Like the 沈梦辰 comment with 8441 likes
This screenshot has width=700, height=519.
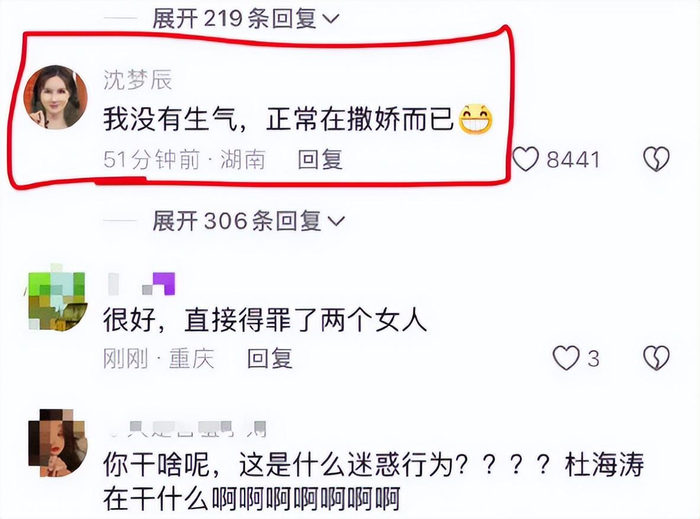[525, 159]
